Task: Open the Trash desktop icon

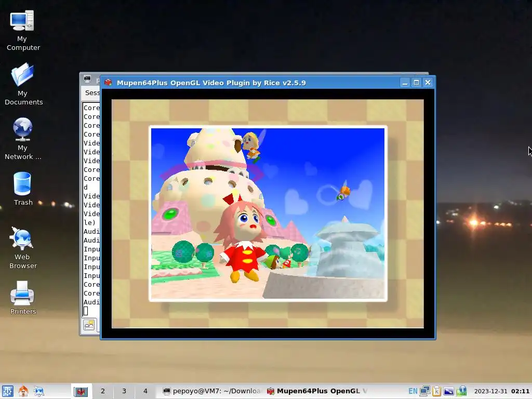Action: [23, 189]
